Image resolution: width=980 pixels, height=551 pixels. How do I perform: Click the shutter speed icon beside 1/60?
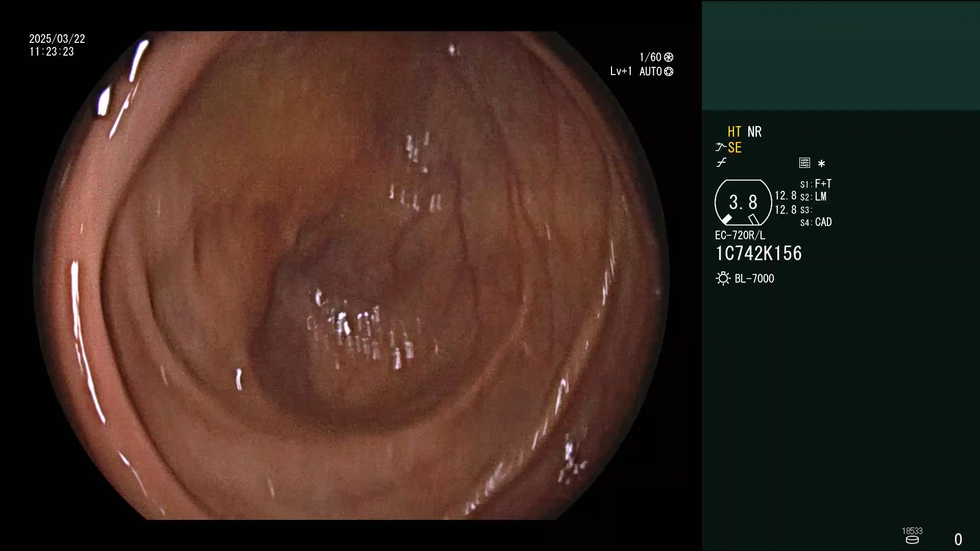click(669, 57)
